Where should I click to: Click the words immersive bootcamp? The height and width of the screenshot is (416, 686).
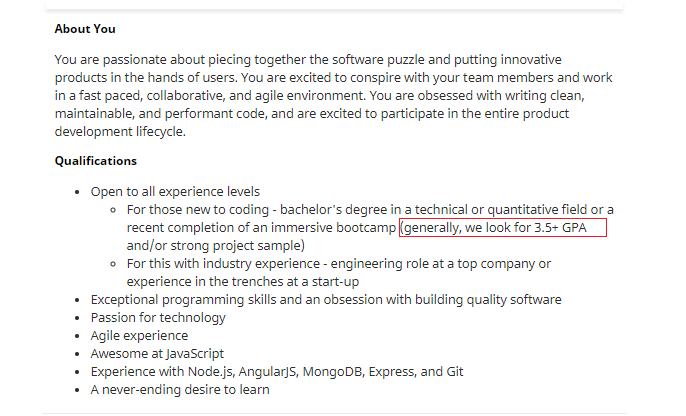point(333,227)
